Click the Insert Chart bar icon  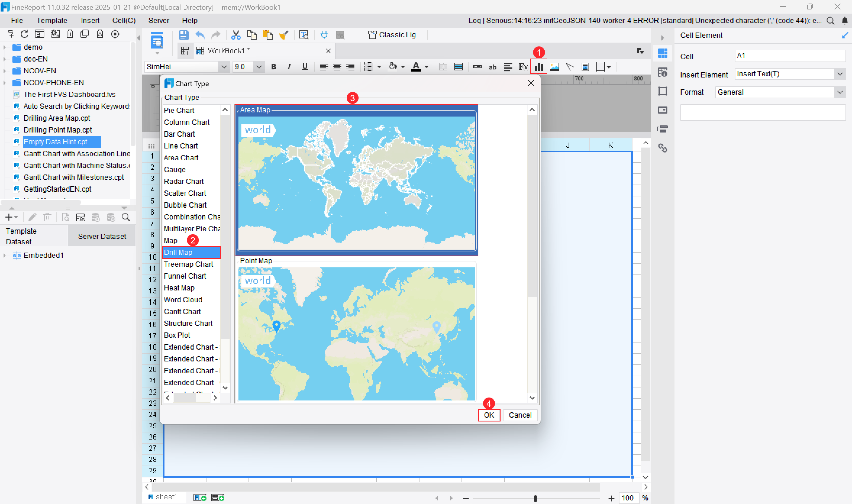click(539, 67)
